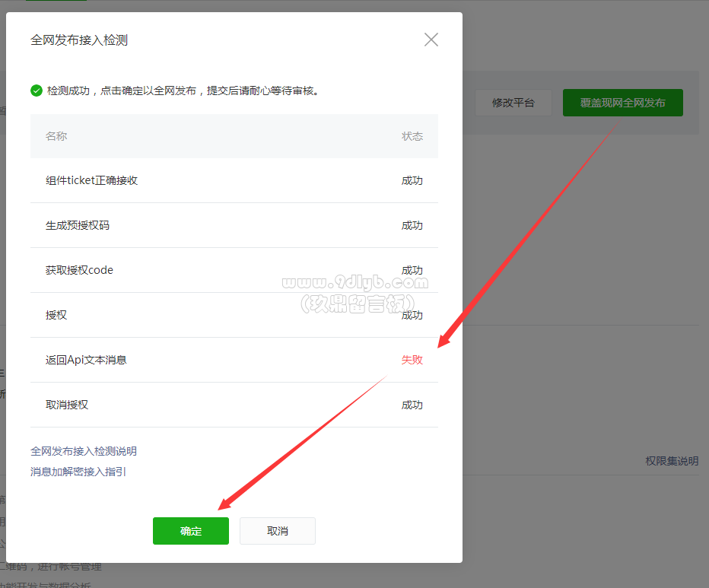
Task: Close the 全网发布接入检测 dialog with X icon
Action: 431,40
